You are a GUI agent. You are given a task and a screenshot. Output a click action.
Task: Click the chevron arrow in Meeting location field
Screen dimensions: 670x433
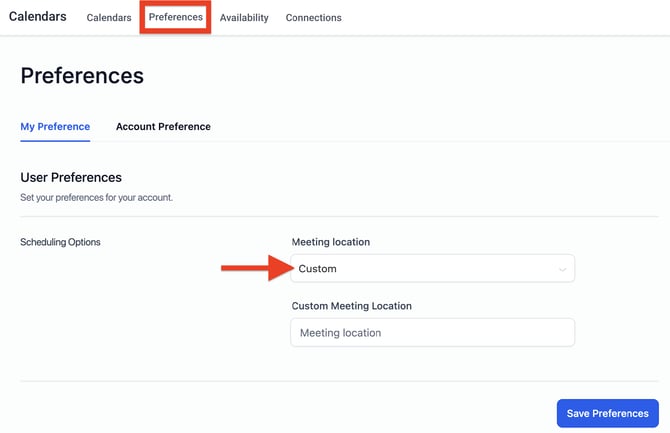click(562, 269)
